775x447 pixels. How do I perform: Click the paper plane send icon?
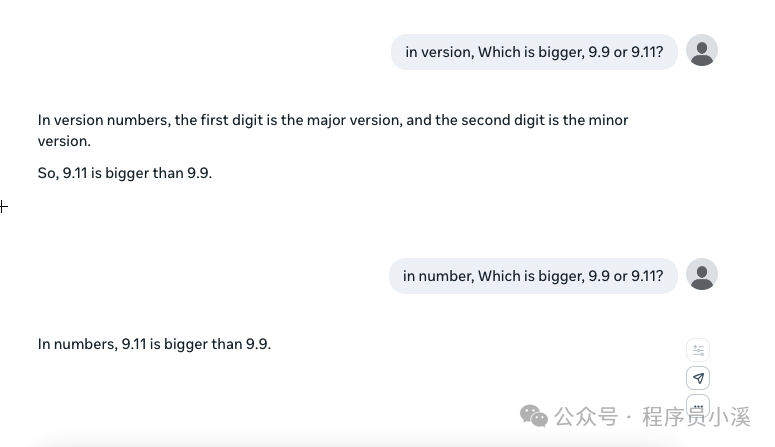click(699, 378)
